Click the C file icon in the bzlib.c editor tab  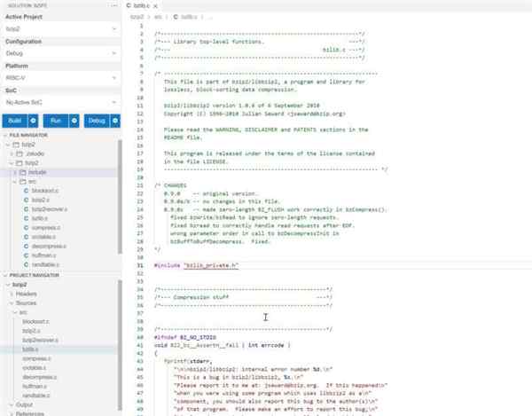[129, 5]
